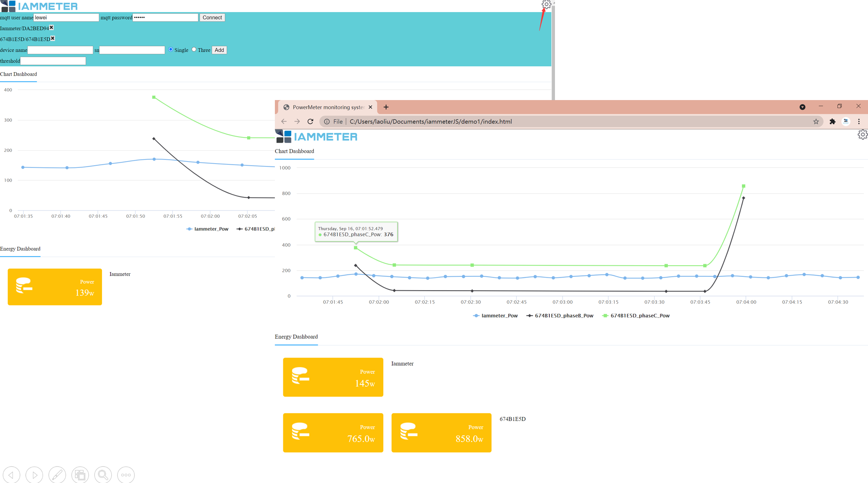
Task: Click the IAMMETER extension icon in toolbar
Action: tap(845, 121)
